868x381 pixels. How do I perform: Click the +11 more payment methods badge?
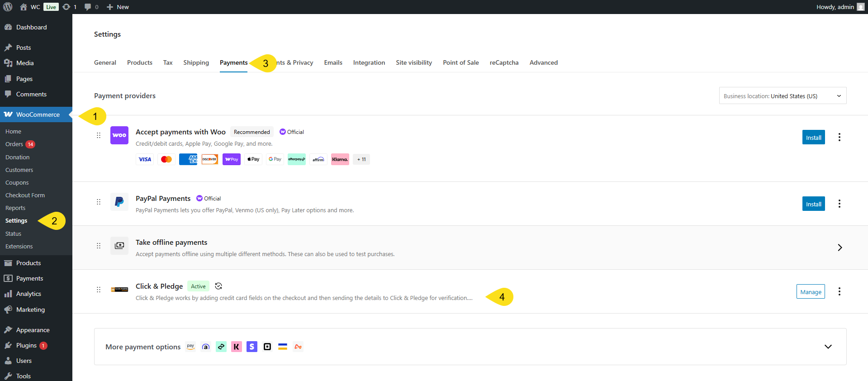(x=361, y=159)
